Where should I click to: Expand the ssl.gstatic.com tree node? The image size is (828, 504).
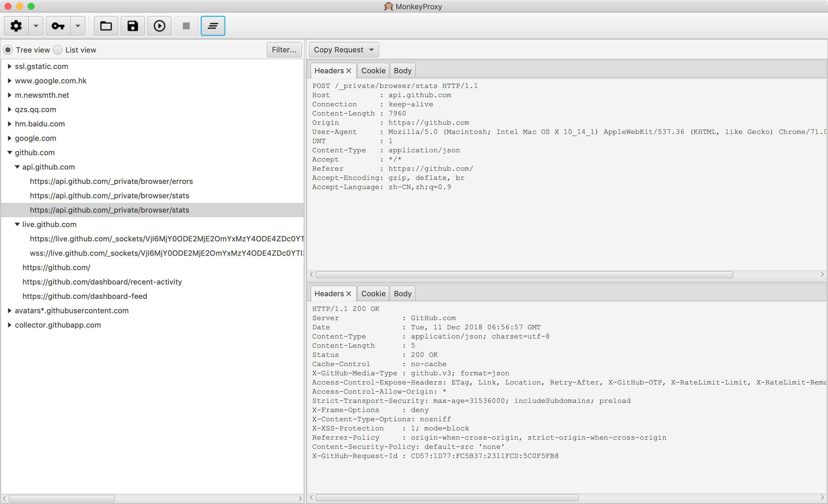click(10, 66)
